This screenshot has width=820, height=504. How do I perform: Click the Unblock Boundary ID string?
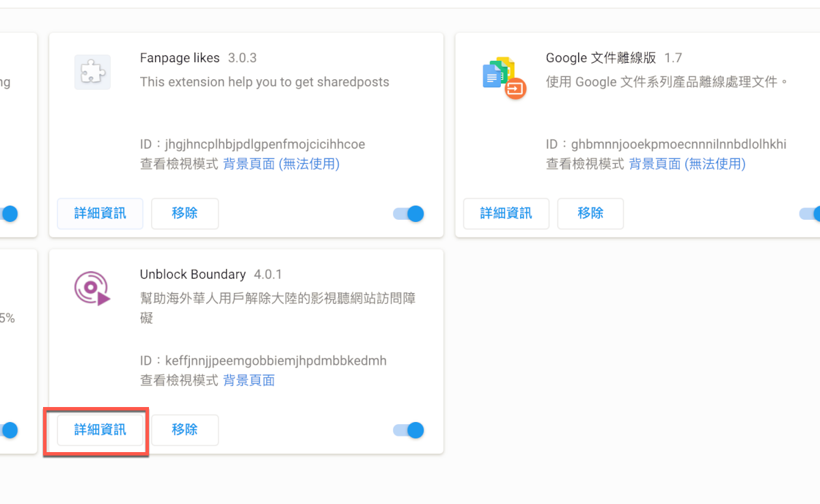[x=275, y=361]
